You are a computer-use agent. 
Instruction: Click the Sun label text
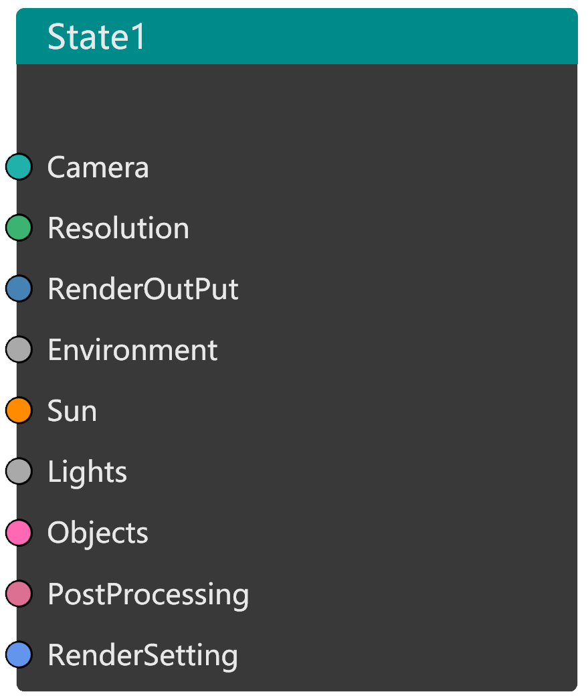(x=72, y=411)
